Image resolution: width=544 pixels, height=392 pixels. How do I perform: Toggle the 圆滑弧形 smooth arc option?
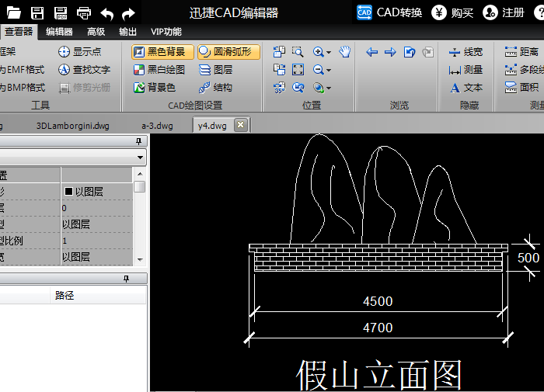point(228,52)
